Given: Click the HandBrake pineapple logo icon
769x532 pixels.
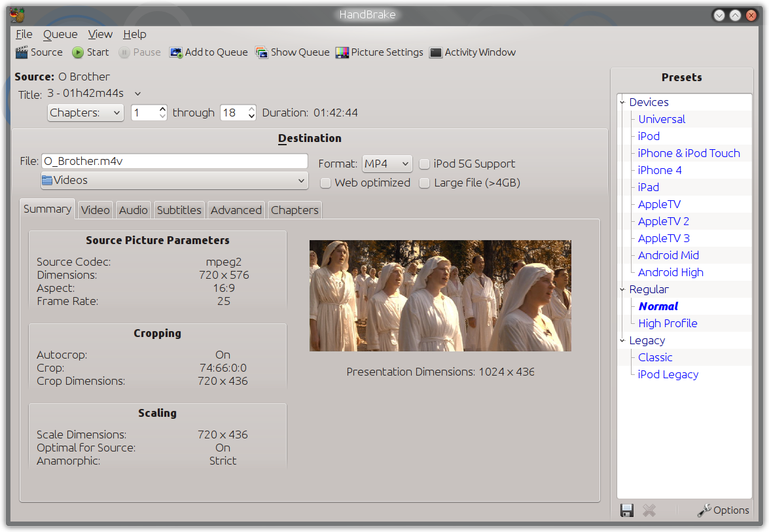Looking at the screenshot, I should click(x=17, y=14).
